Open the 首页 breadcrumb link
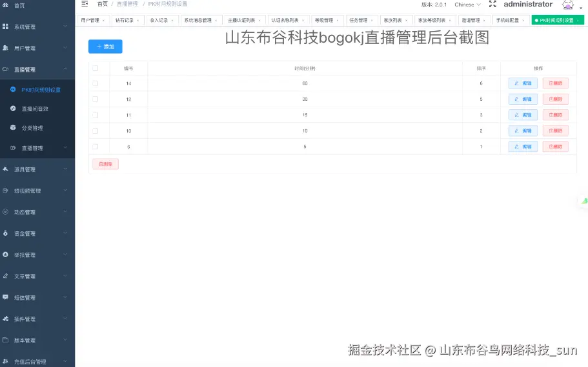This screenshot has height=367, width=588. [x=103, y=4]
